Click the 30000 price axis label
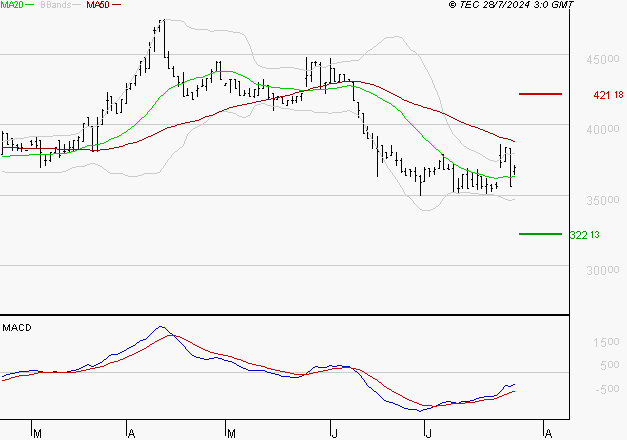Image resolution: width=627 pixels, height=440 pixels. (x=603, y=270)
